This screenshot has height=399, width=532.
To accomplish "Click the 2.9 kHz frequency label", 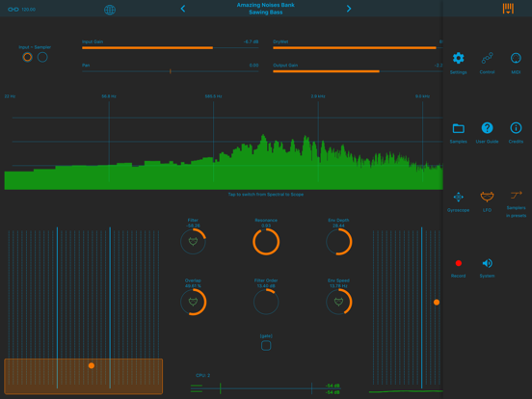I will tap(318, 96).
